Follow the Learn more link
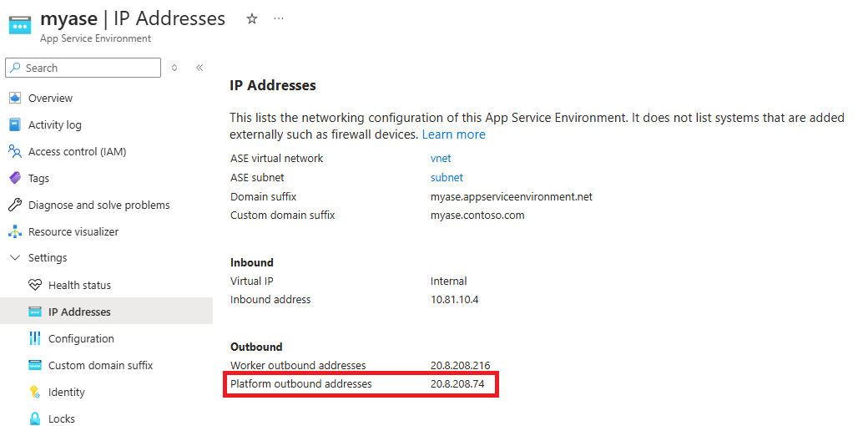The width and height of the screenshot is (868, 426). [x=453, y=134]
